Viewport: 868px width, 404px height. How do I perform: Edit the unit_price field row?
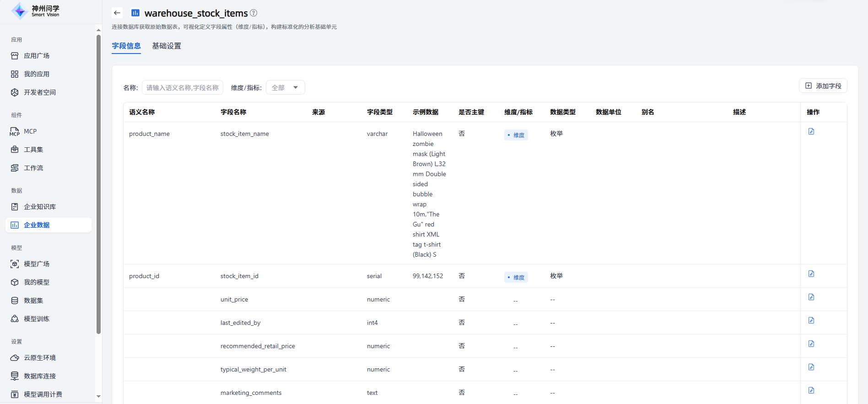[x=811, y=297]
